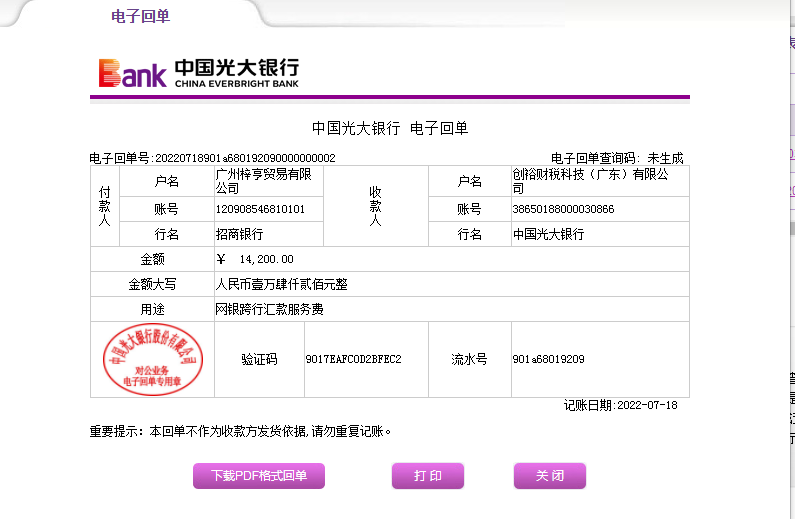The width and height of the screenshot is (795, 519).
Task: Click 下载PDF格式回单 button
Action: click(259, 475)
